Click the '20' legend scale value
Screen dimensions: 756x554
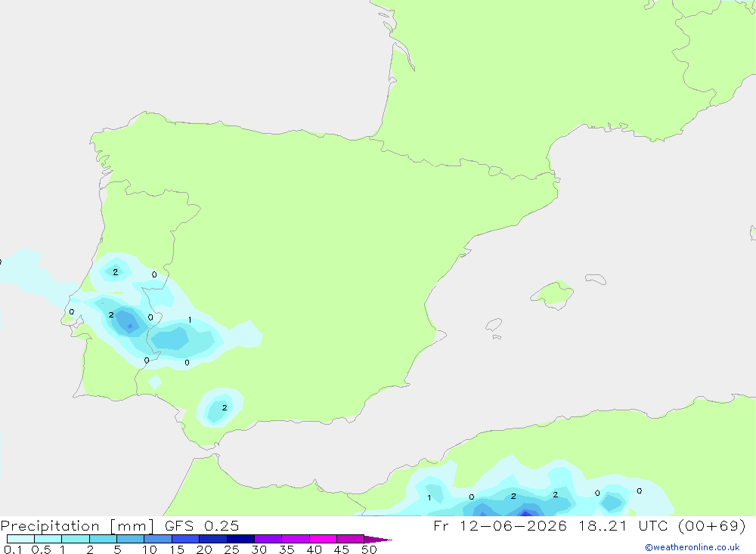point(204,549)
